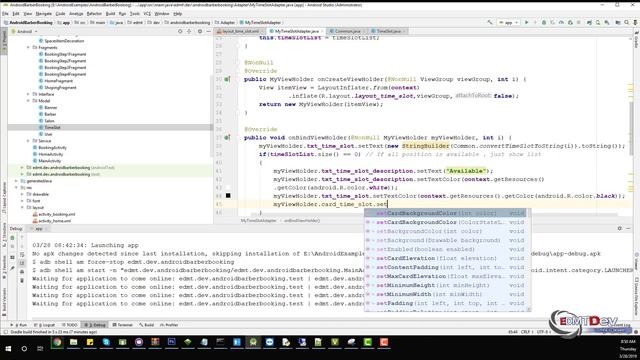
Task: Open the Run tool window tab
Action: [19, 325]
